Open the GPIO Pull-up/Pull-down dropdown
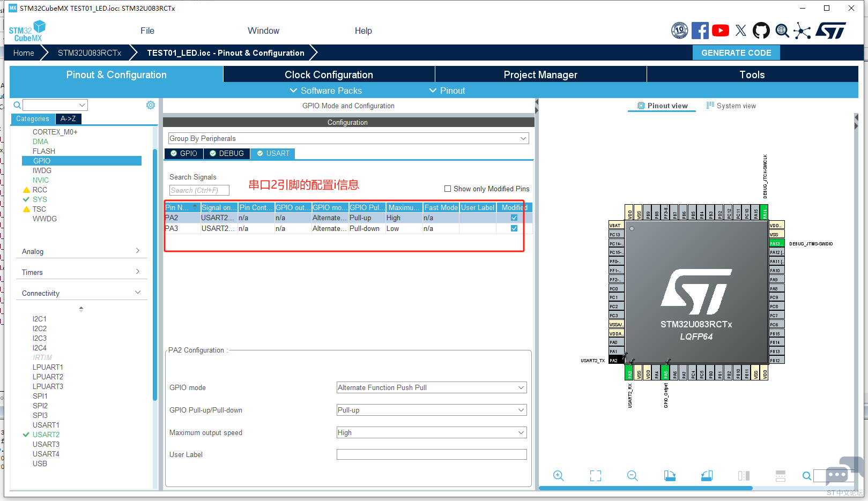 click(x=432, y=410)
